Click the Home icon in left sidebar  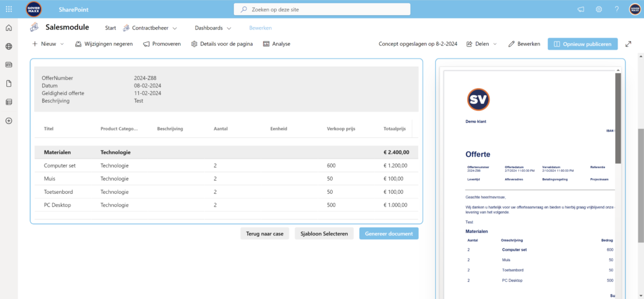click(x=9, y=28)
